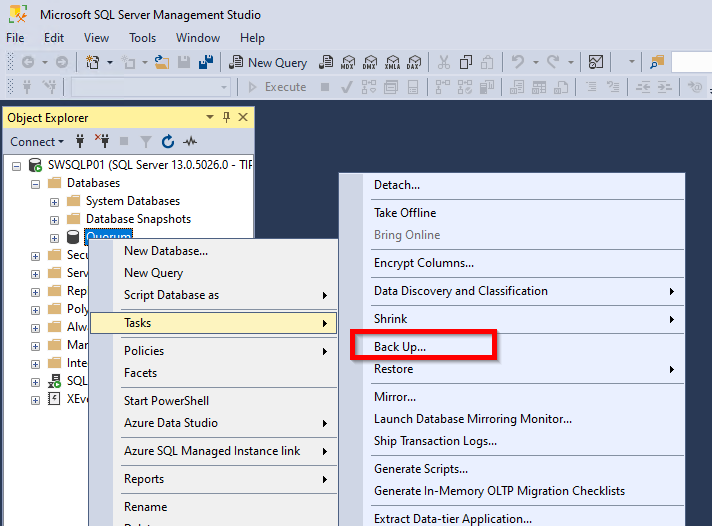Expand the Database Snapshots folder
The width and height of the screenshot is (712, 526).
click(54, 220)
